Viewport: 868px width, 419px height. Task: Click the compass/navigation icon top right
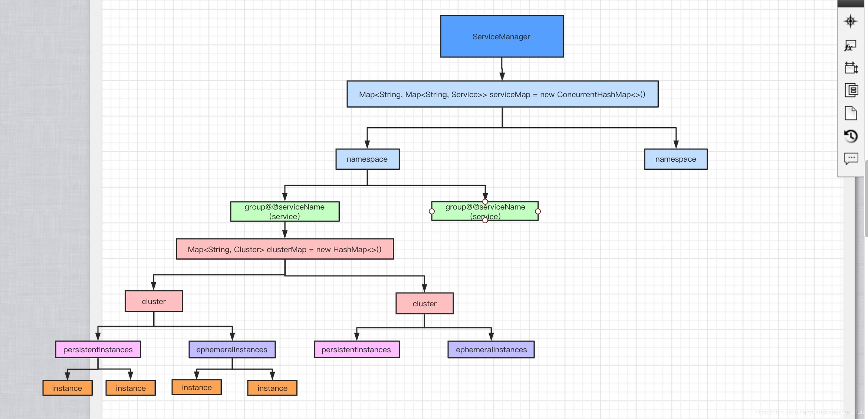850,22
